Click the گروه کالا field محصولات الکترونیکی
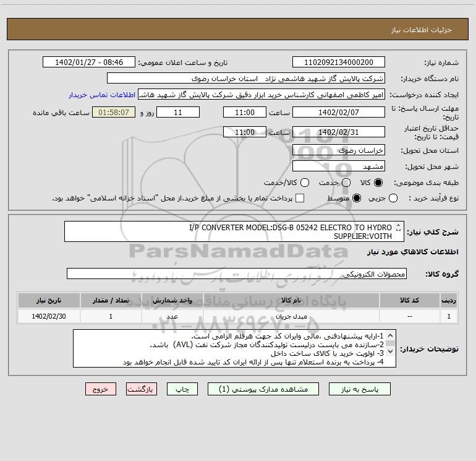This screenshot has width=476, height=461. [x=237, y=274]
